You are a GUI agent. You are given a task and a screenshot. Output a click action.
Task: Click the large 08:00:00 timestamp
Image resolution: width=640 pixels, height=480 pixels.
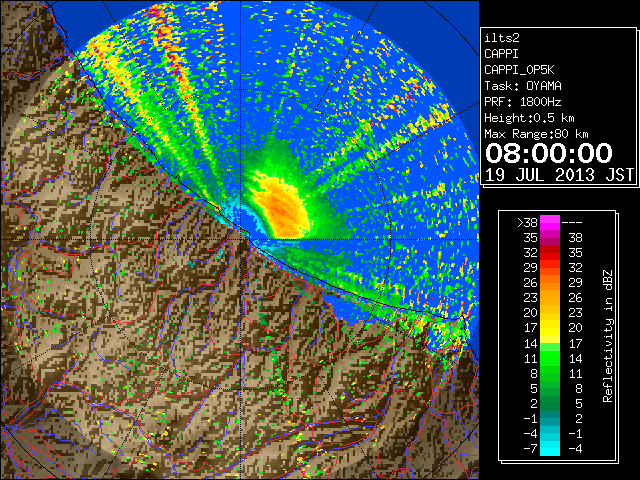[x=549, y=153]
